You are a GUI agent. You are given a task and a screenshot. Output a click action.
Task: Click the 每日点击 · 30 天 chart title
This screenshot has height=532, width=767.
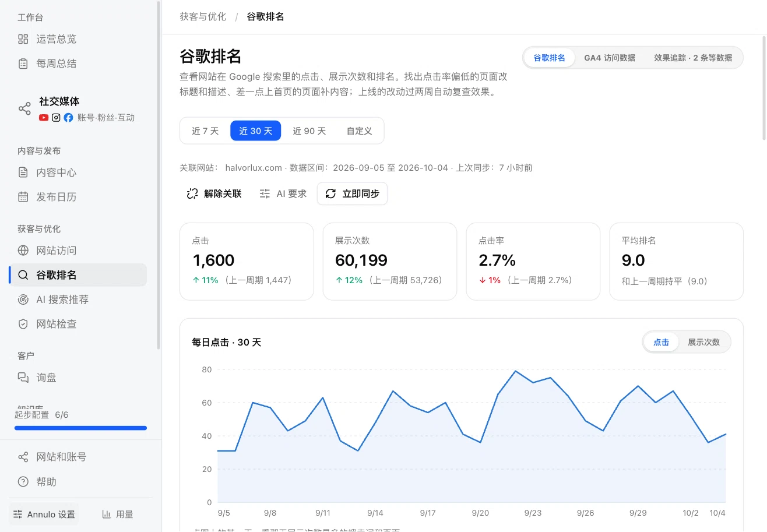[x=227, y=343]
